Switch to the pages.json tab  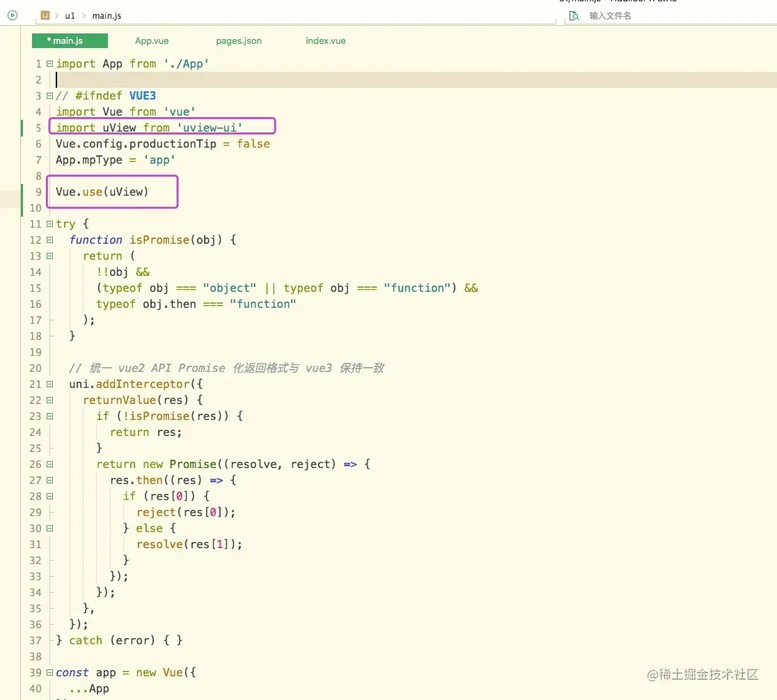click(x=238, y=40)
